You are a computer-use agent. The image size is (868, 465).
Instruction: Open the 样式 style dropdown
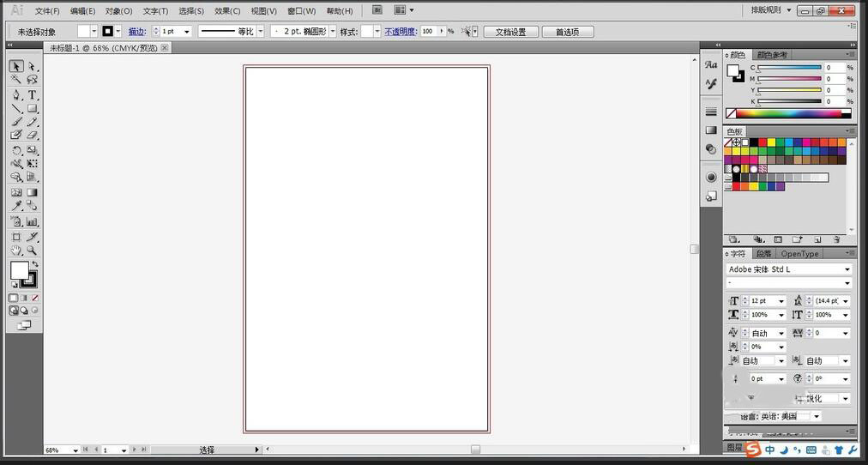click(377, 32)
